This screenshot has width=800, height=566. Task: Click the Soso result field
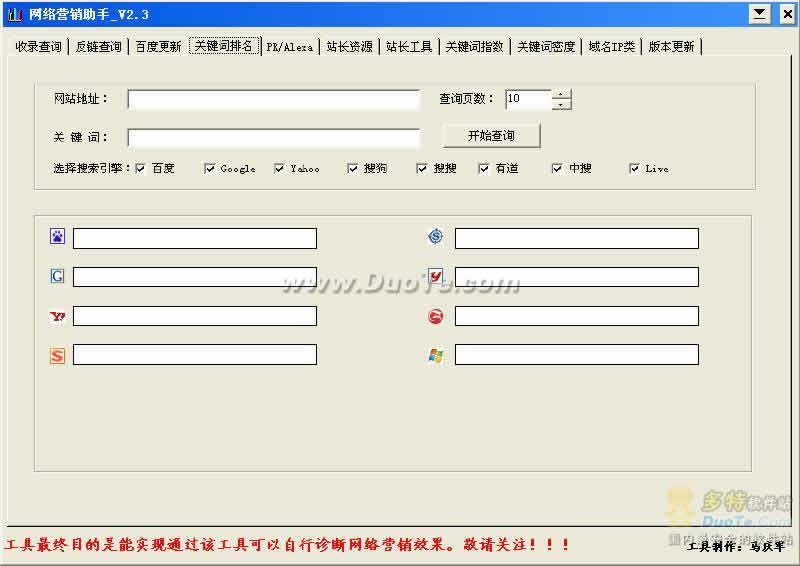[x=577, y=238]
